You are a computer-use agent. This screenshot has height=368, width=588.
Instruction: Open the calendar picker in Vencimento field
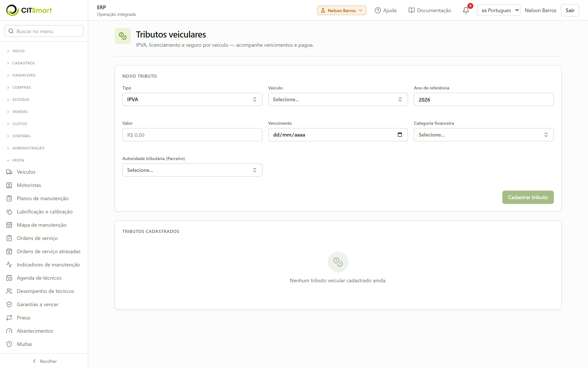click(400, 135)
